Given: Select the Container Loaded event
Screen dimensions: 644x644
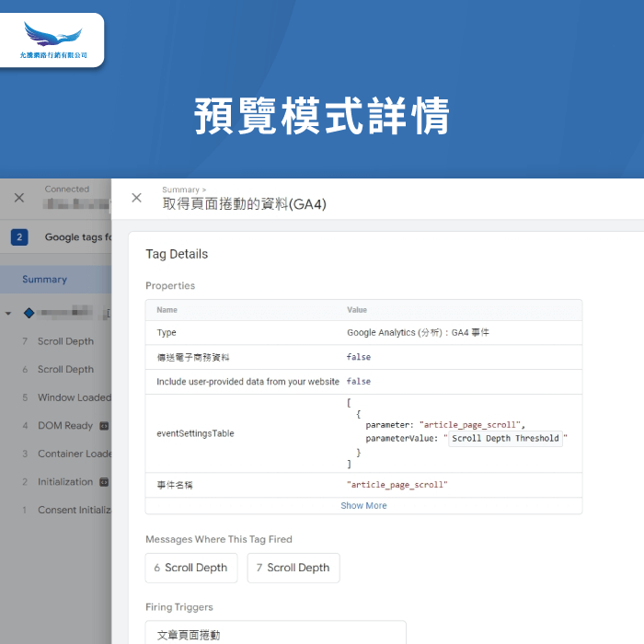Looking at the screenshot, I should [74, 454].
